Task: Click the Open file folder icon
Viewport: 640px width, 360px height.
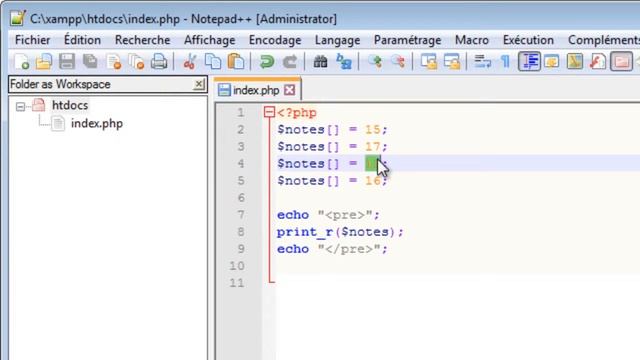Action: click(44, 62)
